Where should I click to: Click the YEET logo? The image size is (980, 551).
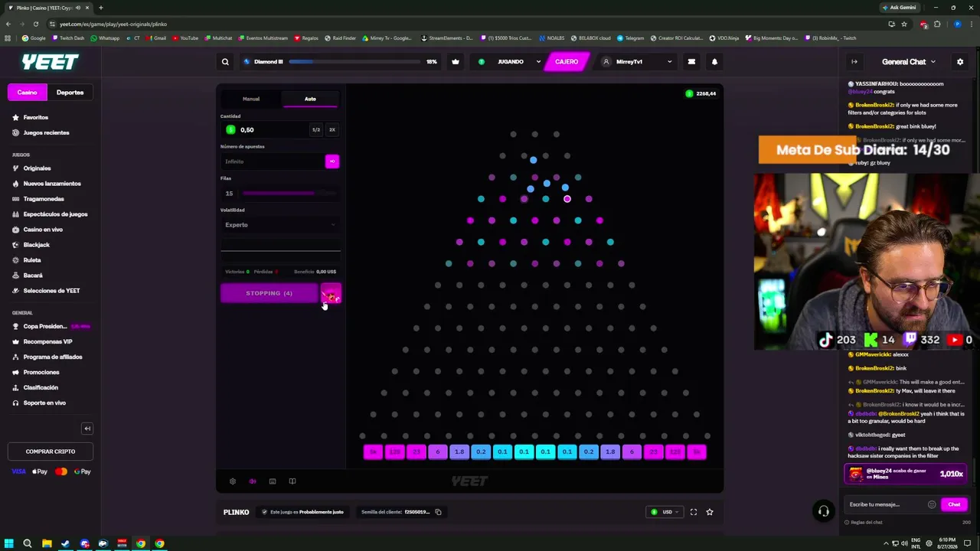click(x=50, y=62)
